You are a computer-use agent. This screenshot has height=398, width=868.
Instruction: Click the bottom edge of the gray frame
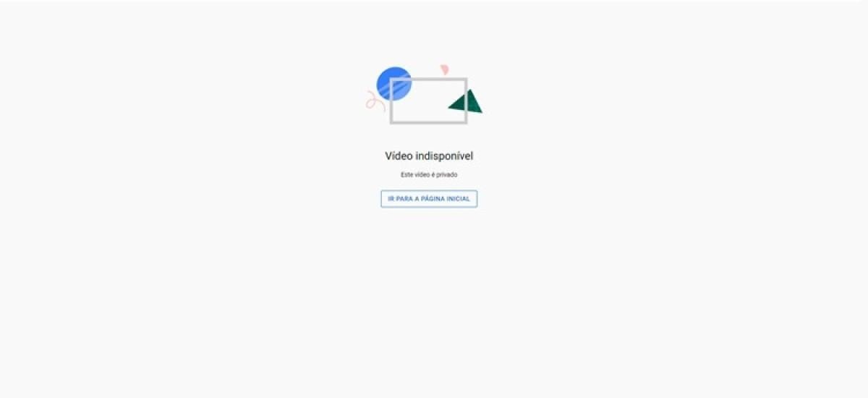428,122
